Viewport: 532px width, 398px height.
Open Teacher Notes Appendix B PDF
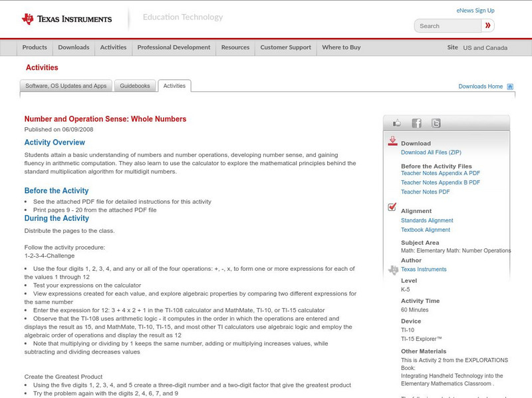click(x=440, y=182)
